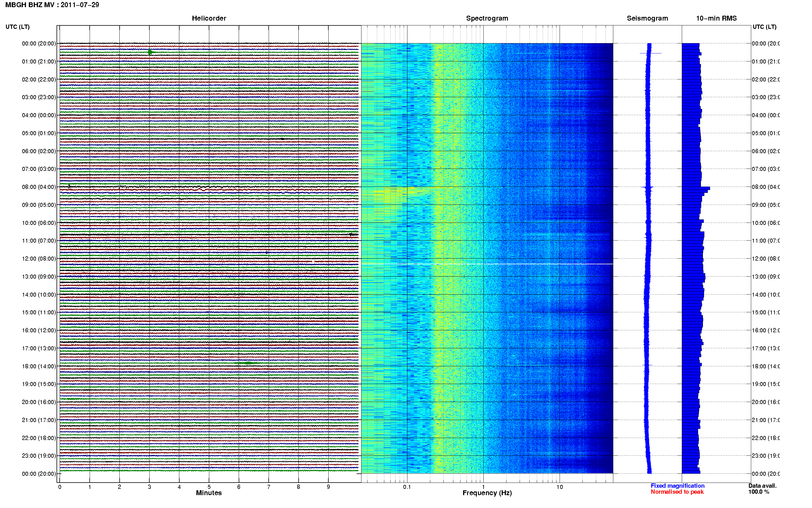The width and height of the screenshot is (812, 508).
Task: Click the '3' minutes tick label
Action: coord(149,487)
